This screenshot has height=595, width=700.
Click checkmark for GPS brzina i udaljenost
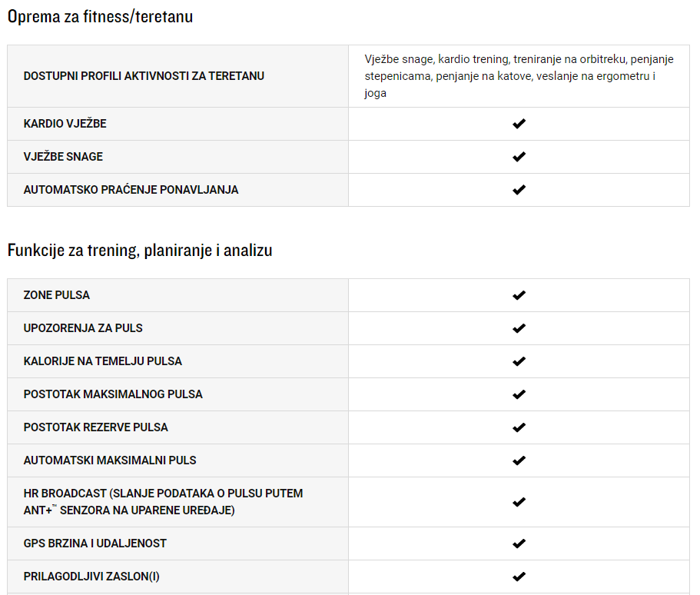[519, 543]
